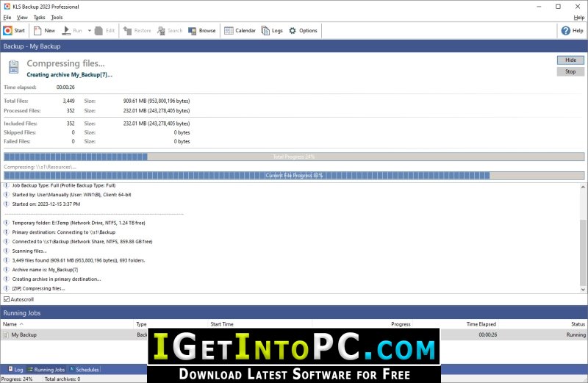Open the Run dropdown arrow
The image size is (588, 383).
click(x=89, y=31)
